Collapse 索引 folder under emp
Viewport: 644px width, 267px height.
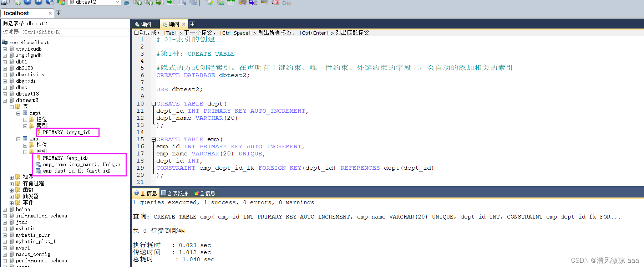tap(25, 152)
